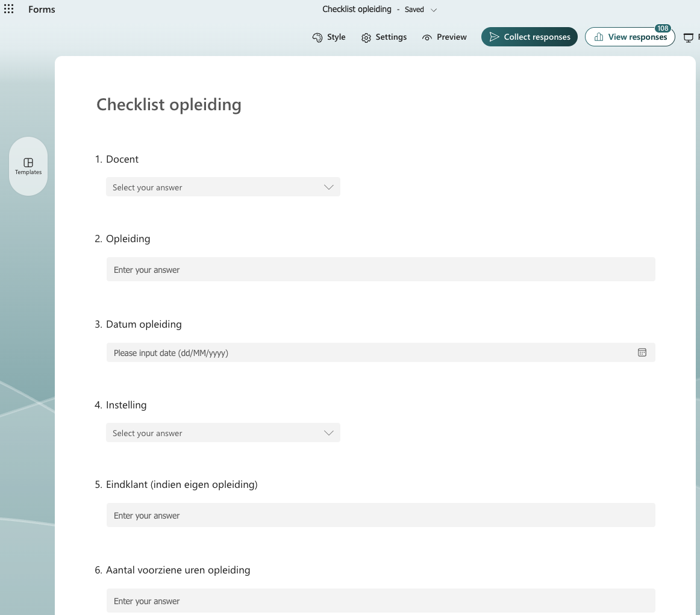Click the Style palette icon
Screen dimensions: 700x615
point(317,37)
